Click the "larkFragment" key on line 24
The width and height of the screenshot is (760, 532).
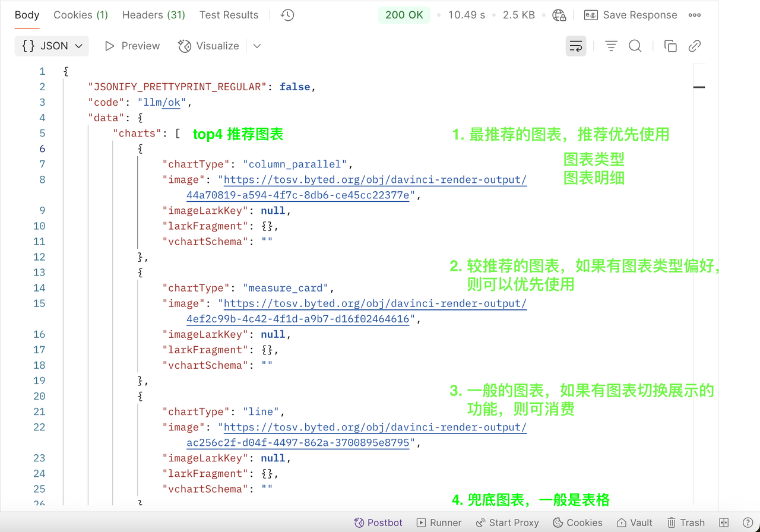tap(206, 473)
